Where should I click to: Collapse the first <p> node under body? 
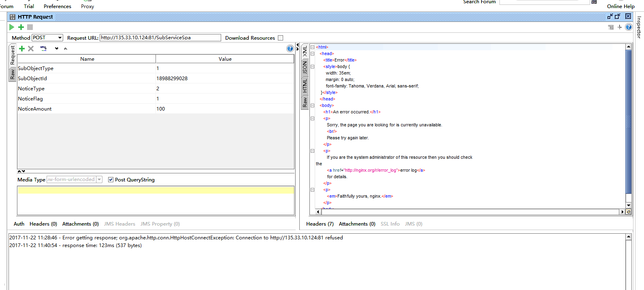click(312, 118)
